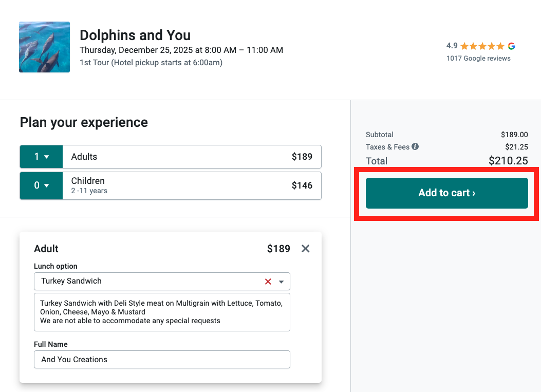541x392 pixels.
Task: Click the Taxes & Fees info icon
Action: pos(415,146)
